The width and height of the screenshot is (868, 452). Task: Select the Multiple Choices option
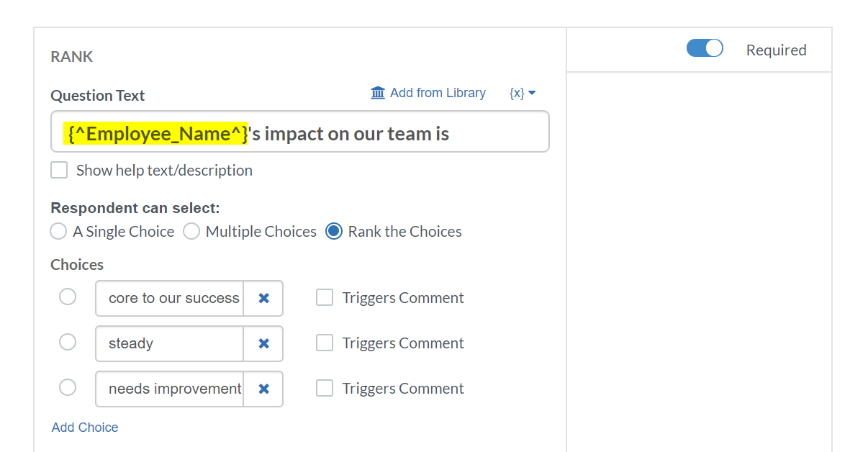pos(191,232)
